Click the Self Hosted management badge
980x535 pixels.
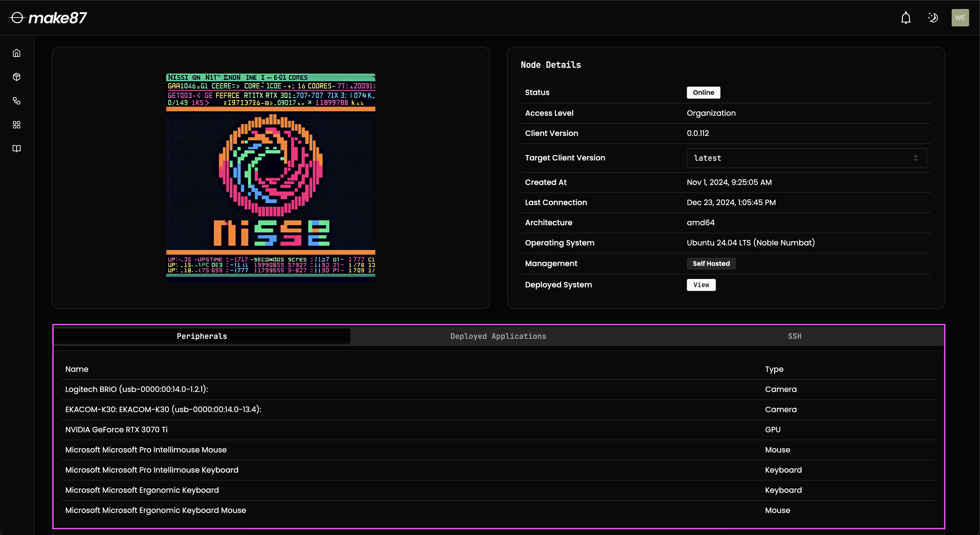tap(711, 263)
